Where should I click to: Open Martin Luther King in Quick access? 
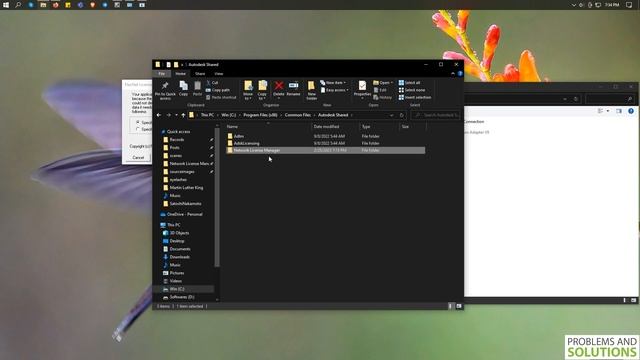click(x=186, y=187)
